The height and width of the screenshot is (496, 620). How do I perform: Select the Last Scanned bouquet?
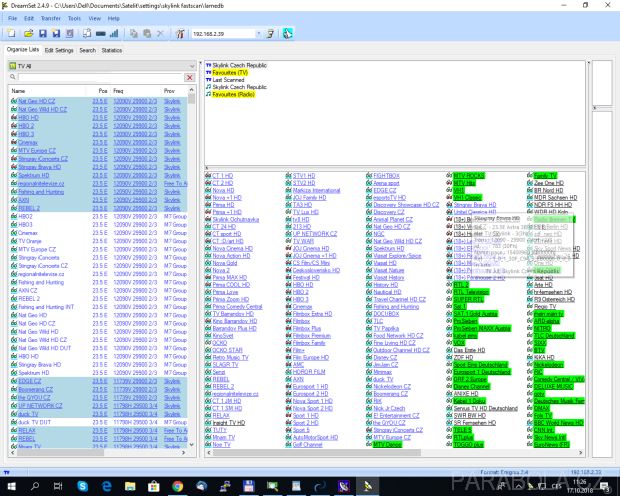[x=228, y=80]
